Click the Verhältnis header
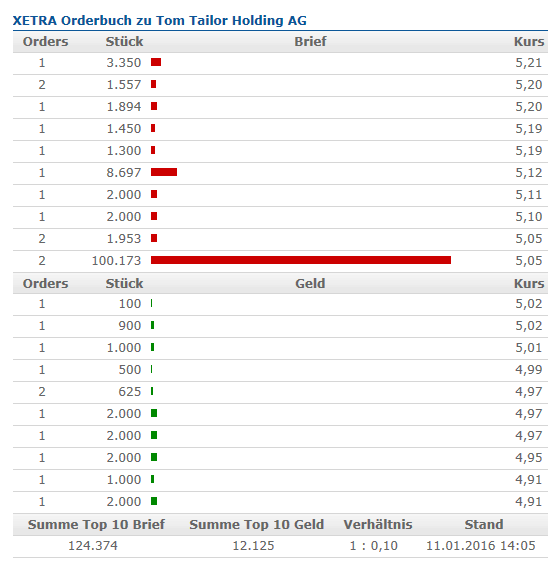 click(378, 524)
